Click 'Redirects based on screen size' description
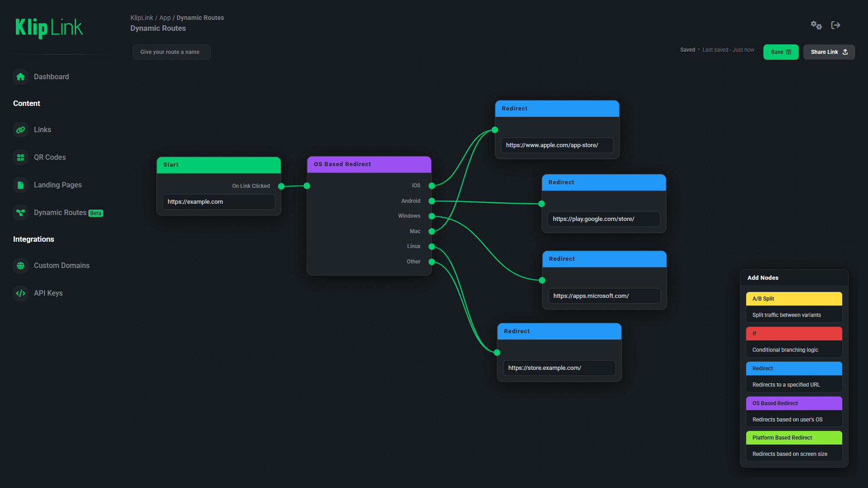868x488 pixels. (x=790, y=454)
